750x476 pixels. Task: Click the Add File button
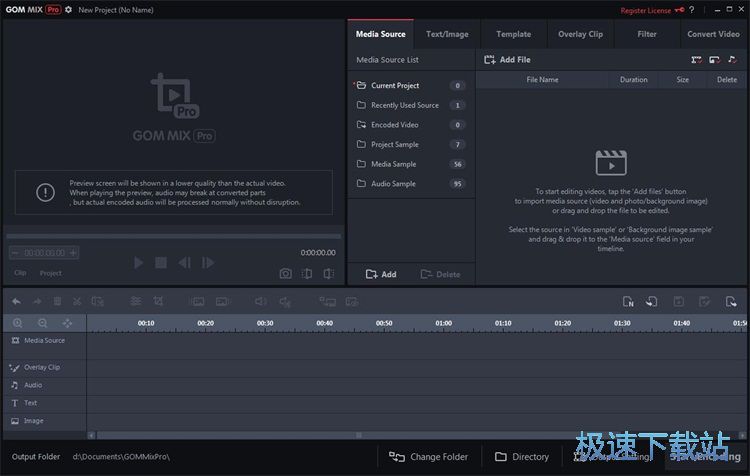point(507,60)
